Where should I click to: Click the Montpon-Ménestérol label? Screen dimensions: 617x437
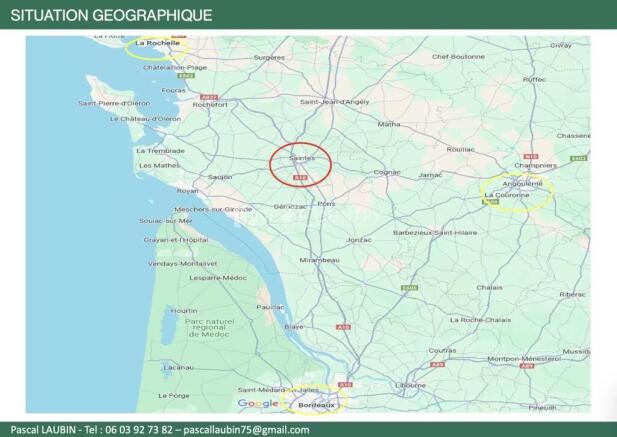pyautogui.click(x=524, y=359)
